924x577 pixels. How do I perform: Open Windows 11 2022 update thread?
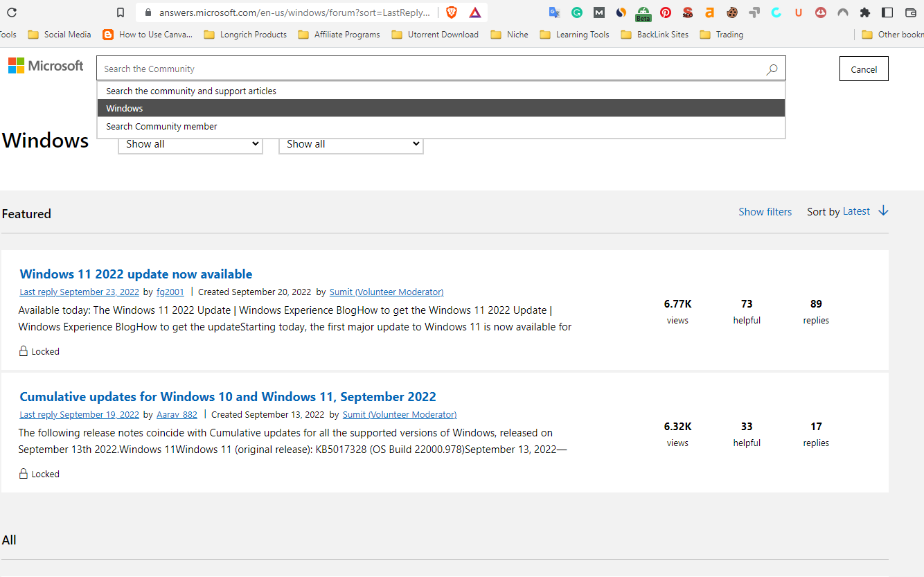[x=136, y=274]
